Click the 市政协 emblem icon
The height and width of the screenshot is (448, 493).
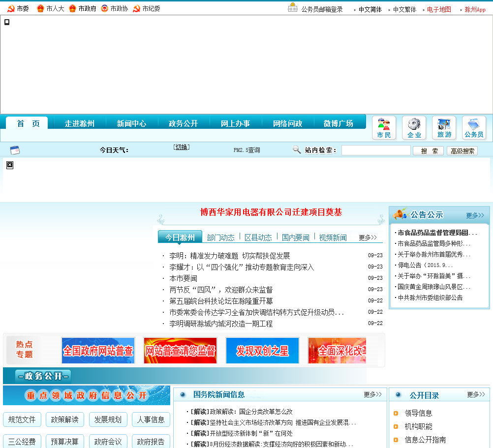coord(104,9)
